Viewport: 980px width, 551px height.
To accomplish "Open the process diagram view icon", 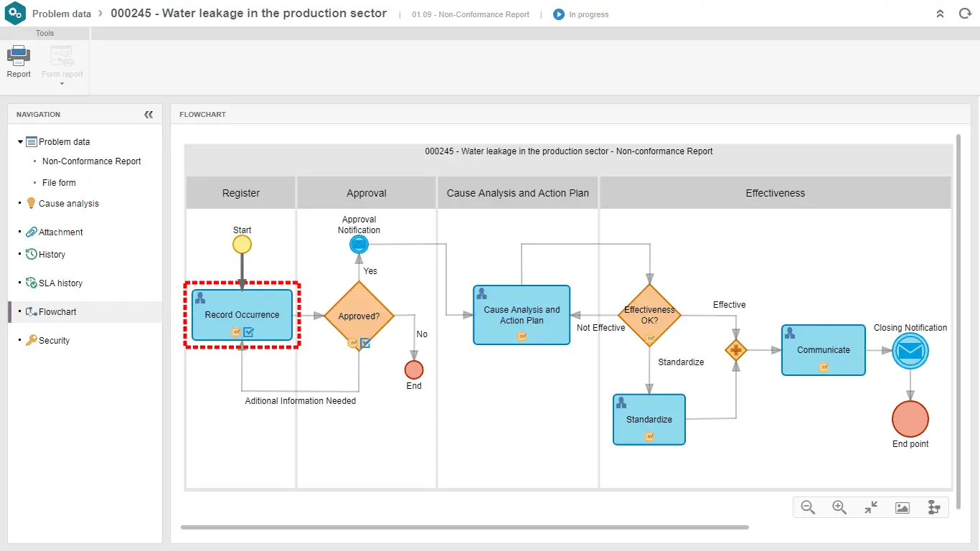I will pos(934,507).
